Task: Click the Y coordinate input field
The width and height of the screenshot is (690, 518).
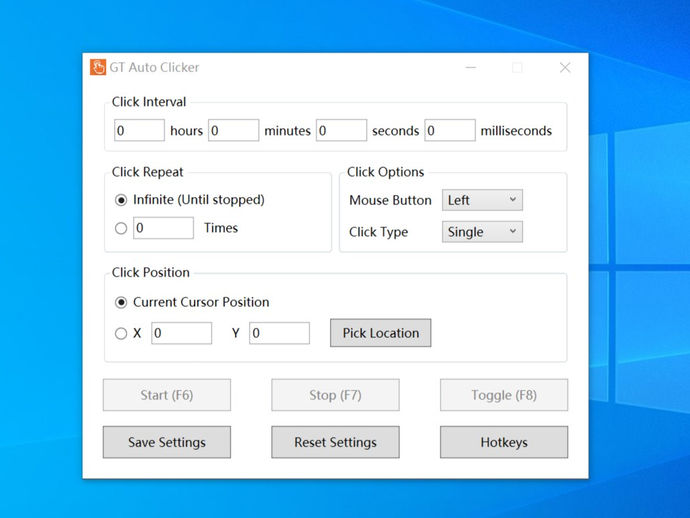Action: pos(279,333)
